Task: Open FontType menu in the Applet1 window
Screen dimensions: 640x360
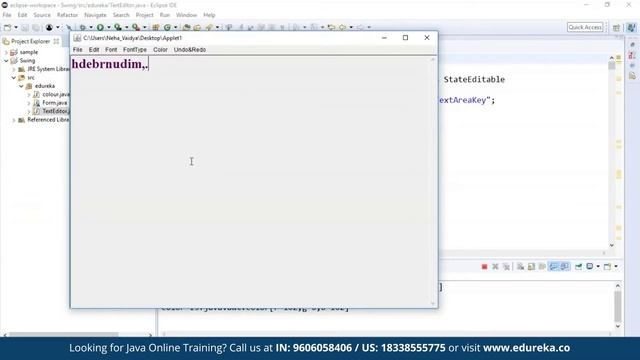Action: click(x=135, y=50)
